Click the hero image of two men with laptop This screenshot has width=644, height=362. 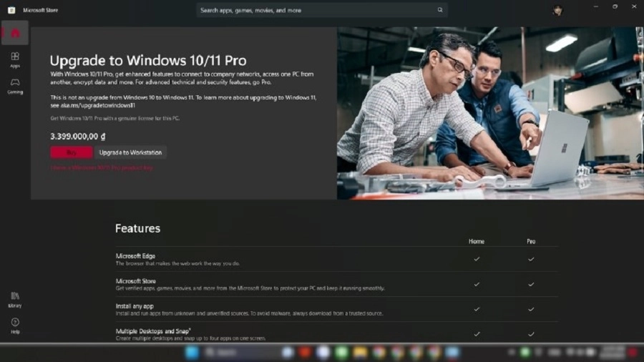(490, 113)
